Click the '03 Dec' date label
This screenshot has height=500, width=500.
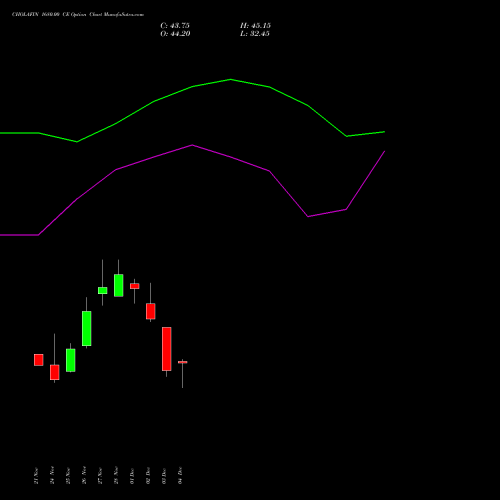click(164, 476)
